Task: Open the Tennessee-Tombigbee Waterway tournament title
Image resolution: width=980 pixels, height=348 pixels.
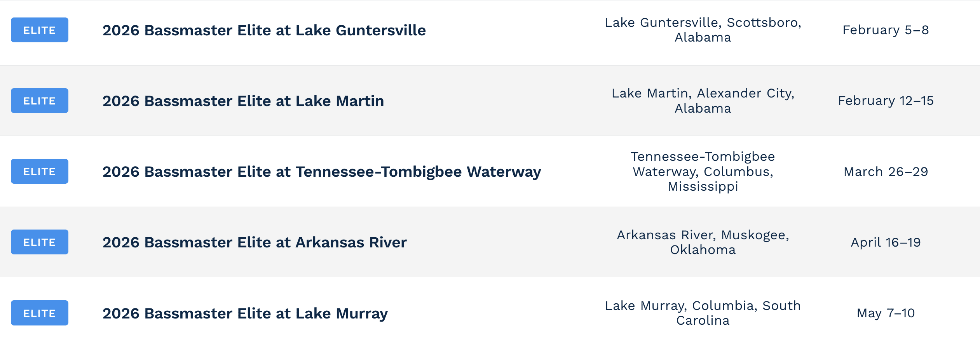Action: pyautogui.click(x=321, y=172)
